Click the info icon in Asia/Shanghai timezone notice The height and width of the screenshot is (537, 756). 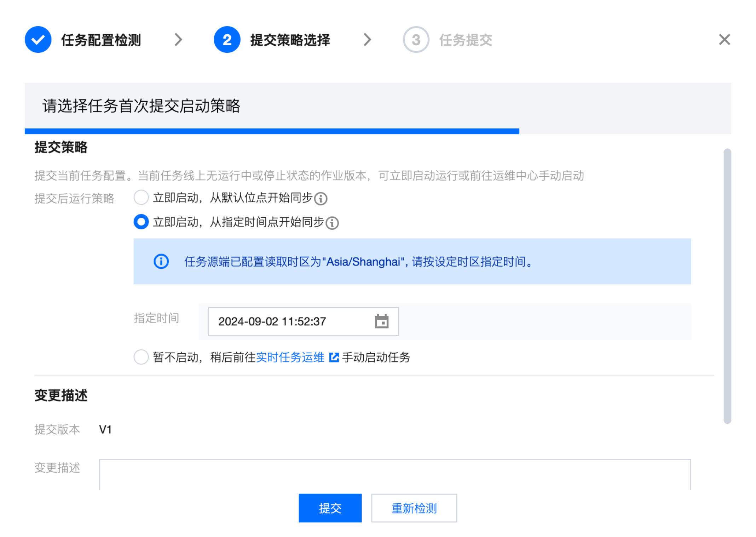pyautogui.click(x=161, y=262)
